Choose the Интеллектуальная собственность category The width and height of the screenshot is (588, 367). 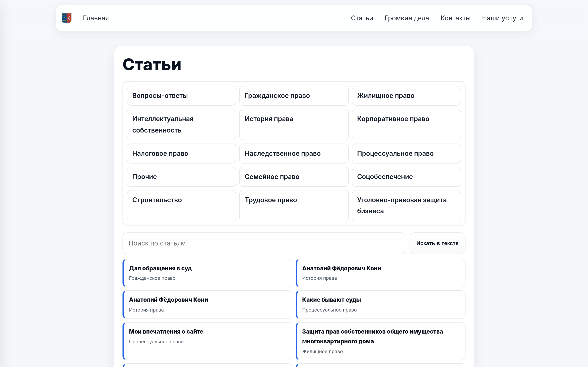[181, 125]
